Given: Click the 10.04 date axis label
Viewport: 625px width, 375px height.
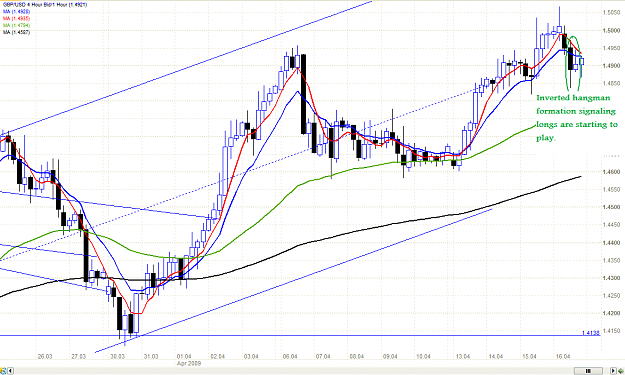Looking at the screenshot, I should [423, 356].
